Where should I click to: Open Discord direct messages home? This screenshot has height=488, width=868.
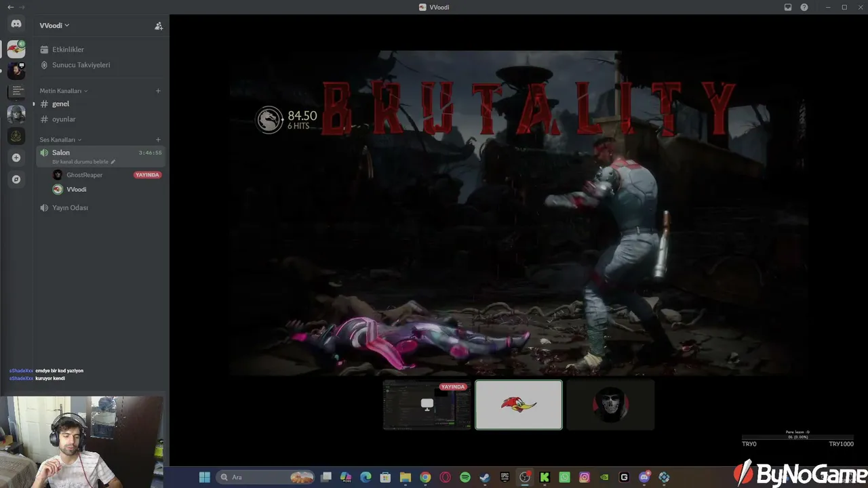[16, 24]
